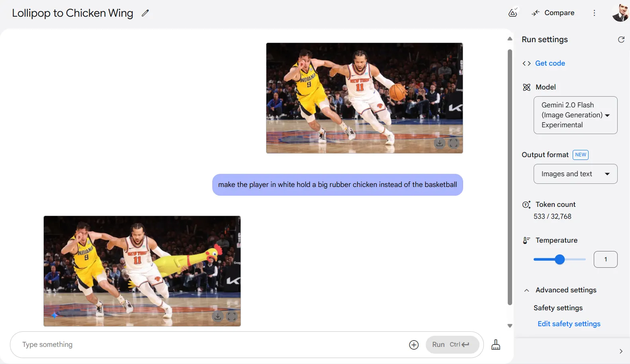Open the three-dot more options menu
Image resolution: width=630 pixels, height=364 pixels.
click(594, 13)
